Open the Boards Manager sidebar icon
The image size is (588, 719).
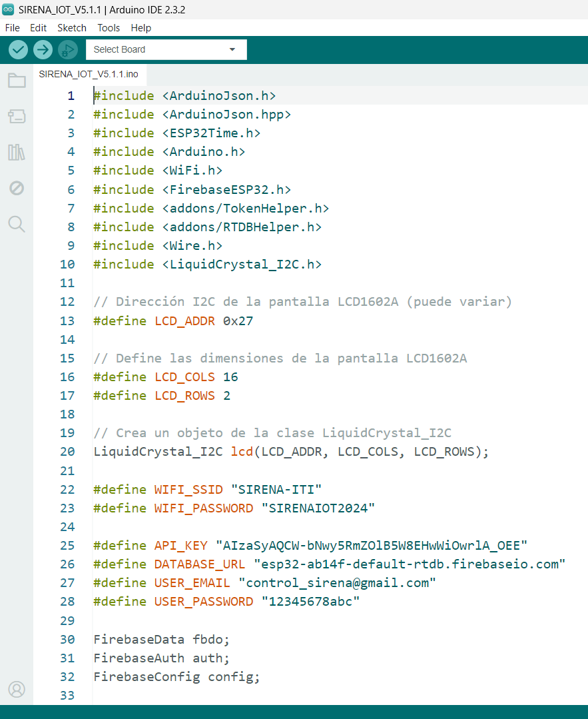(x=17, y=117)
